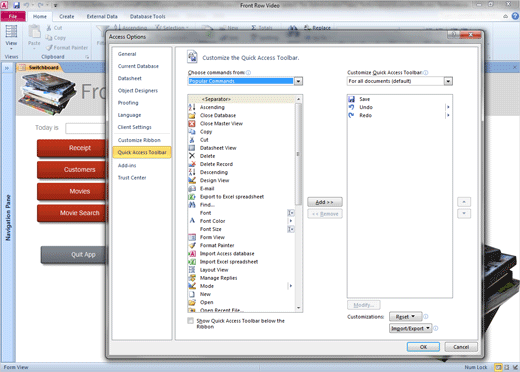Select the Save icon in toolbar list
520x372 pixels.
[x=351, y=99]
